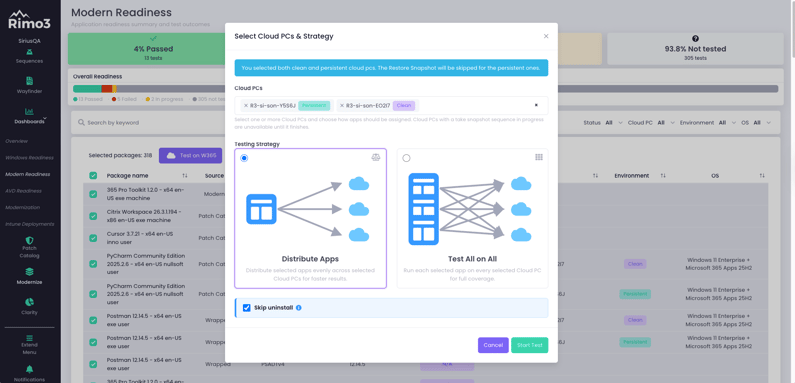The height and width of the screenshot is (383, 795).
Task: Clear all selected Cloud PCs
Action: click(x=536, y=106)
